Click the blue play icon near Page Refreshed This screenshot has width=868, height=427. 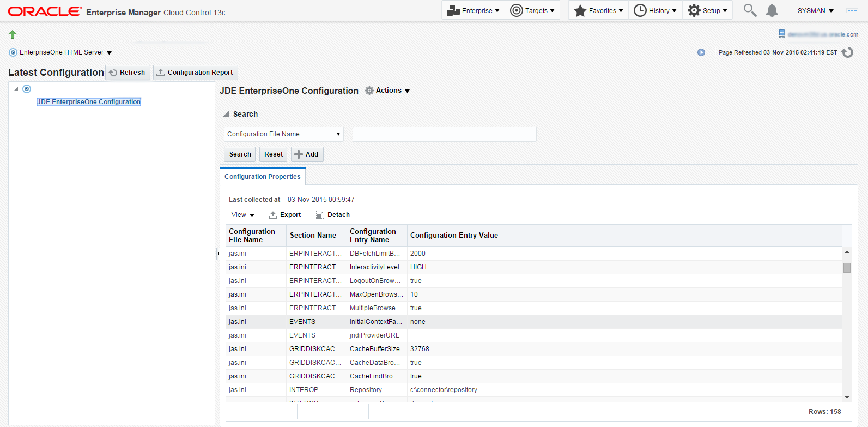(x=701, y=52)
